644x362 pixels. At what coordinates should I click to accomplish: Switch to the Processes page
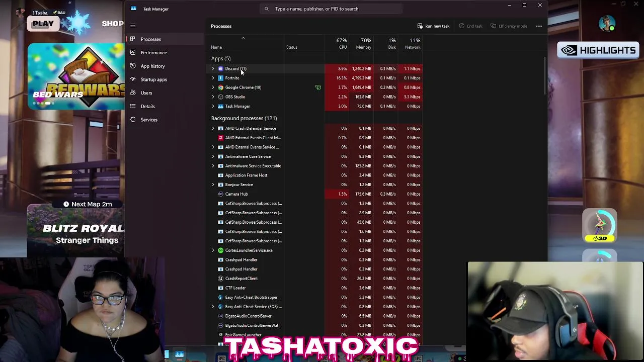click(x=165, y=39)
